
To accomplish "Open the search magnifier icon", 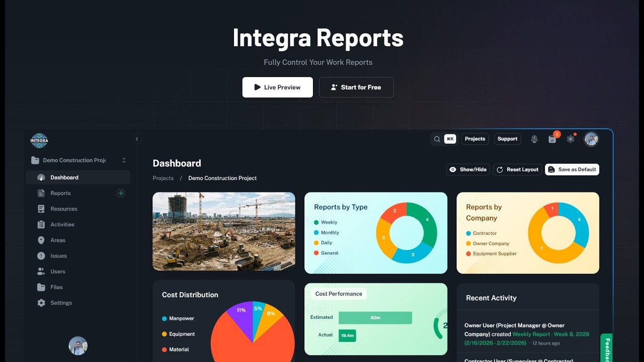I will tap(437, 139).
